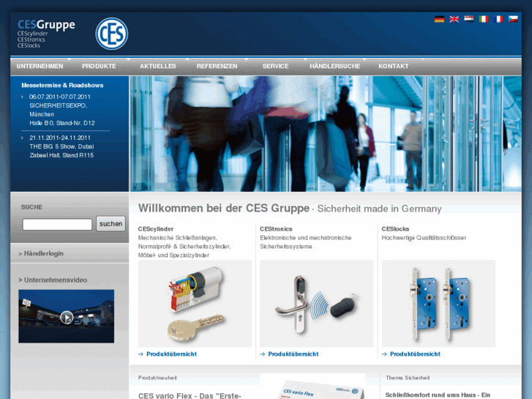The height and width of the screenshot is (399, 532).
Task: Click the CES vario Flex product headline
Action: [x=190, y=395]
